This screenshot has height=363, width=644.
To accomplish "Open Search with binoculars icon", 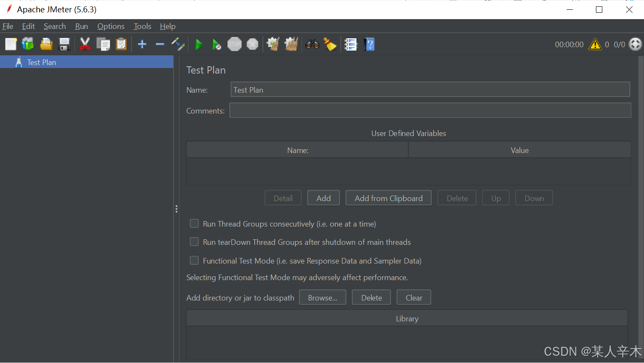I will (x=312, y=44).
